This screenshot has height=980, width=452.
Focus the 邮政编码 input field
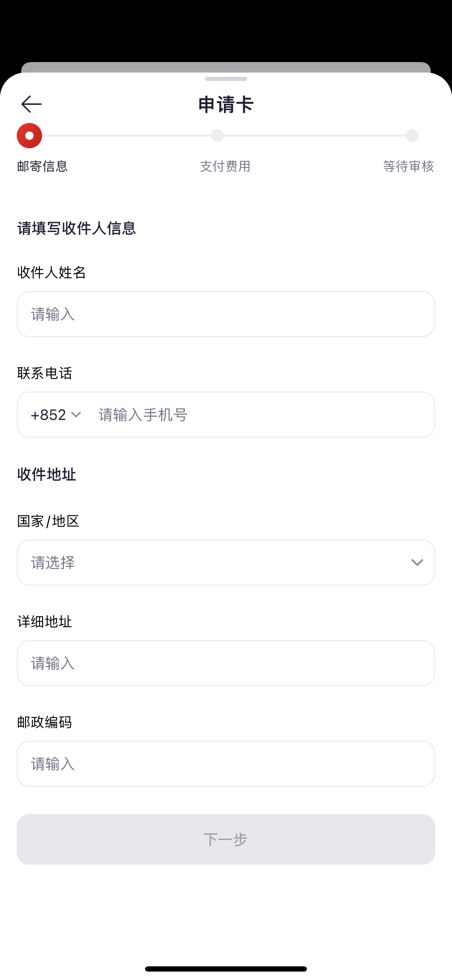point(226,763)
